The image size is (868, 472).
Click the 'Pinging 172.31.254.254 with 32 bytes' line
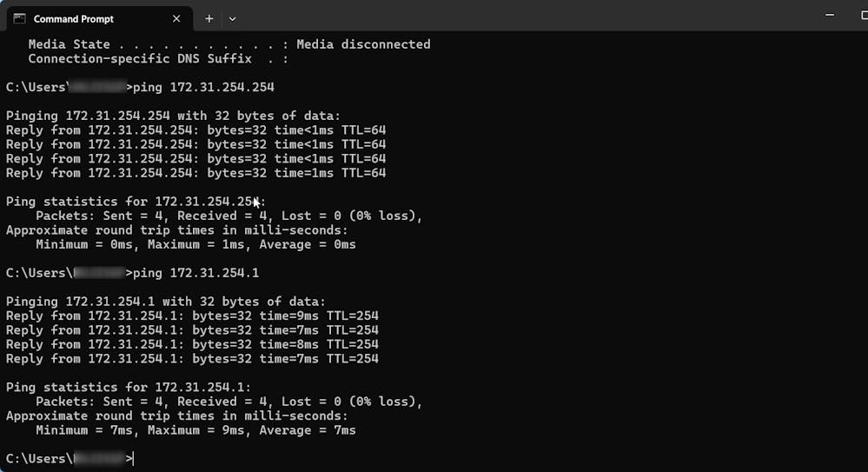pyautogui.click(x=173, y=116)
